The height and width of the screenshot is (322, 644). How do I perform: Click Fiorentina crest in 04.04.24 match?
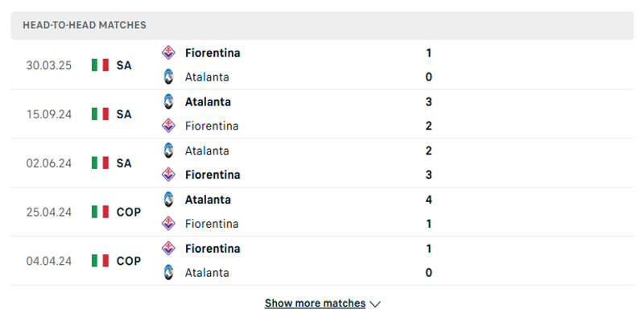coord(168,248)
